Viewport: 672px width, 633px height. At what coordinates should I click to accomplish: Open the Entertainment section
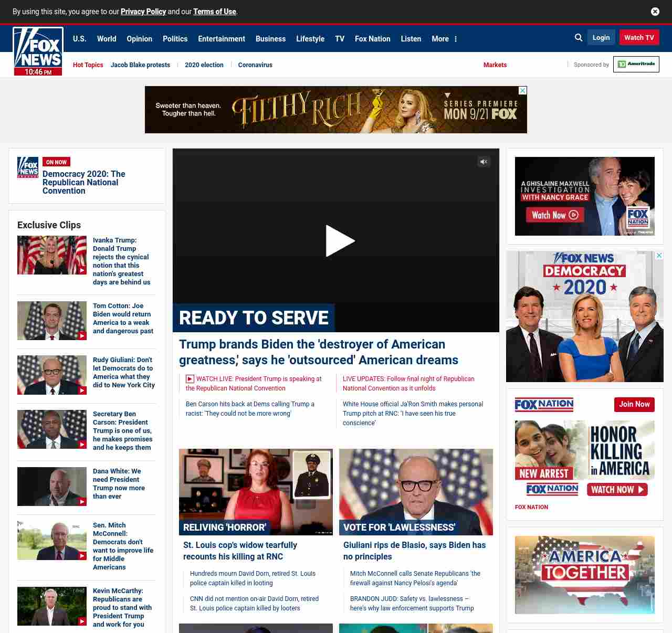[221, 39]
